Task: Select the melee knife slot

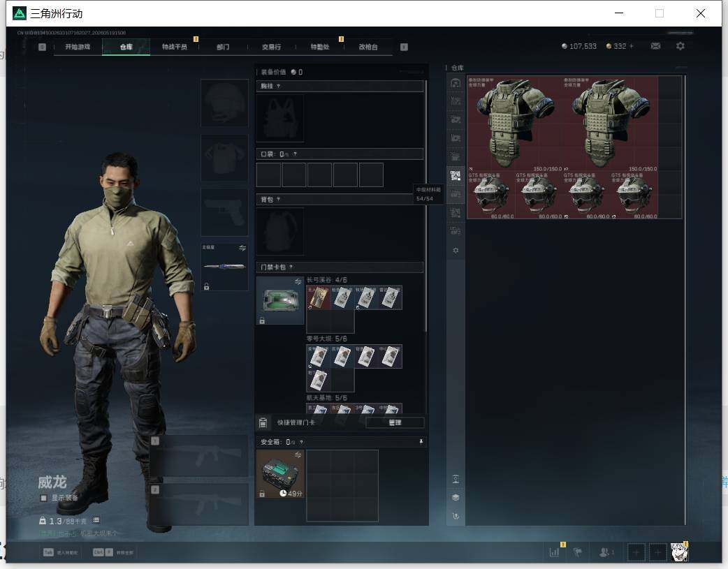Action: click(224, 267)
